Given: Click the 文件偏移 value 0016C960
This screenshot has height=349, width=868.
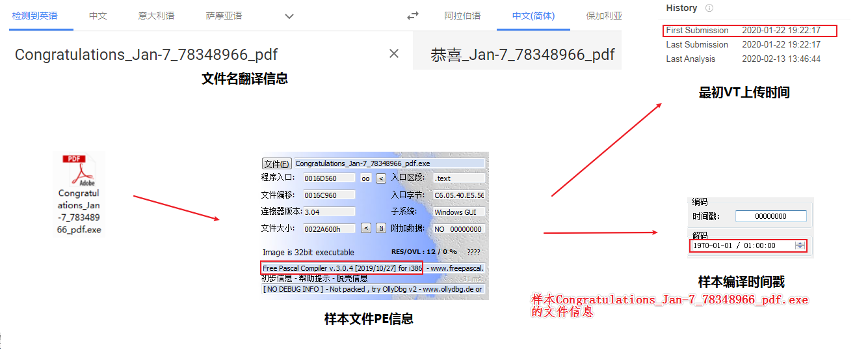Looking at the screenshot, I should tap(329, 195).
